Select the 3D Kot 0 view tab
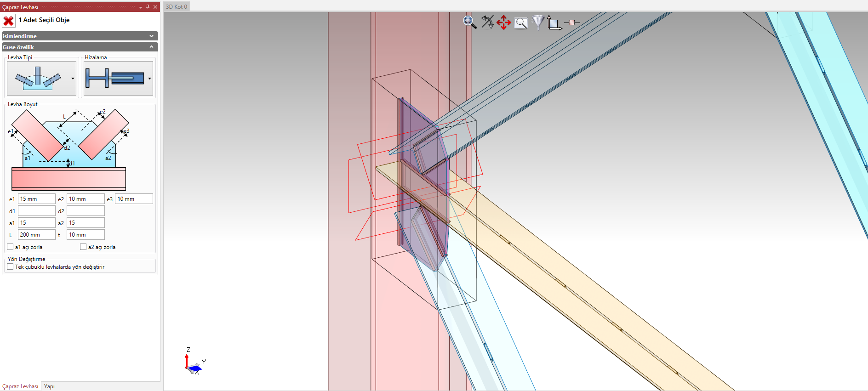This screenshot has height=391, width=868. tap(177, 6)
